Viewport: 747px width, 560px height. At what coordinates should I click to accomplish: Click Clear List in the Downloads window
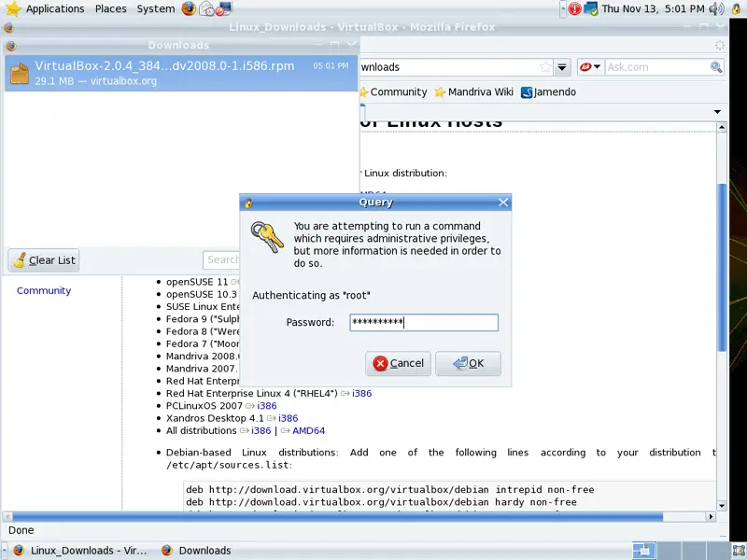pyautogui.click(x=44, y=260)
